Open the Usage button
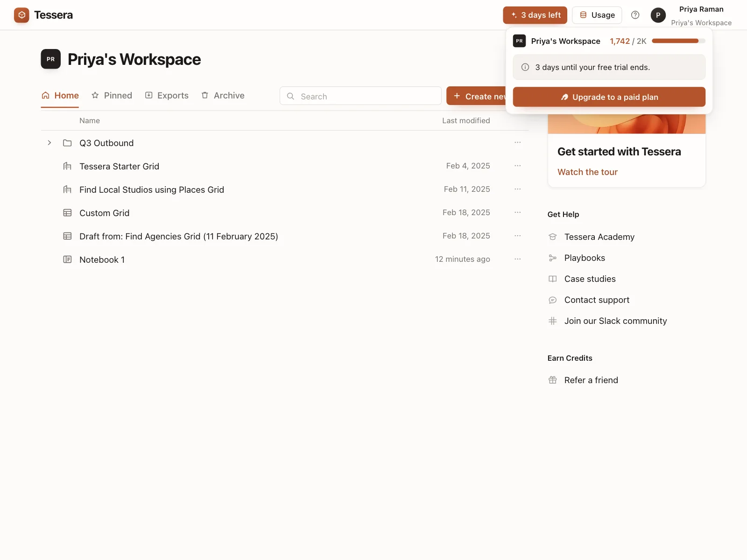The image size is (747, 560). [x=597, y=15]
